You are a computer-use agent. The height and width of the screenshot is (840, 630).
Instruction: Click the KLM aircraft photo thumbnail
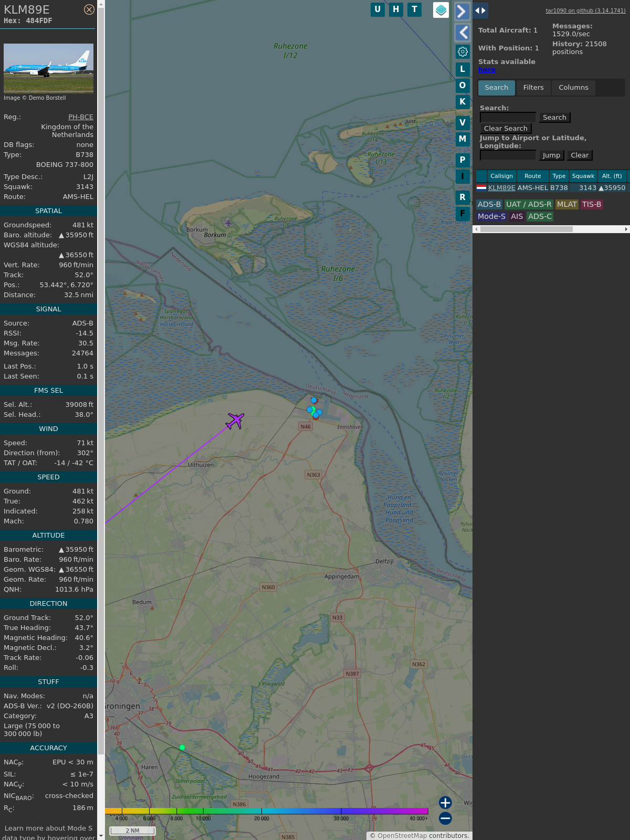click(48, 68)
